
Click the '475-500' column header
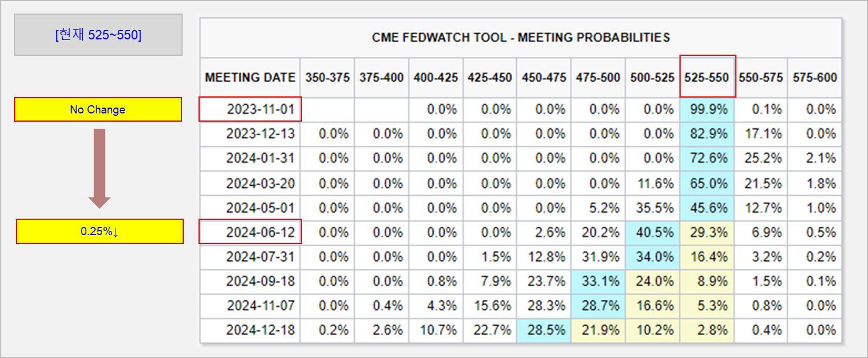(598, 78)
